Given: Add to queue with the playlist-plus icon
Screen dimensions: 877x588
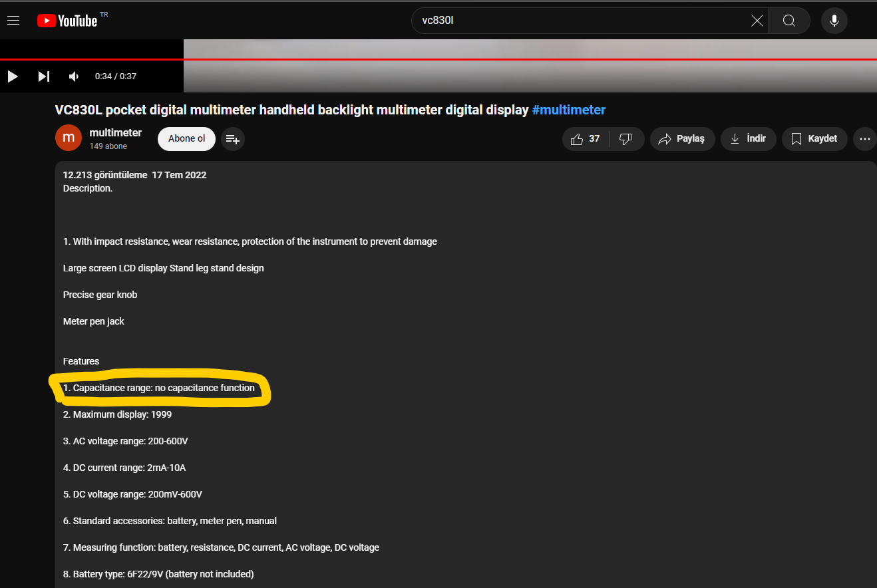Looking at the screenshot, I should 232,139.
